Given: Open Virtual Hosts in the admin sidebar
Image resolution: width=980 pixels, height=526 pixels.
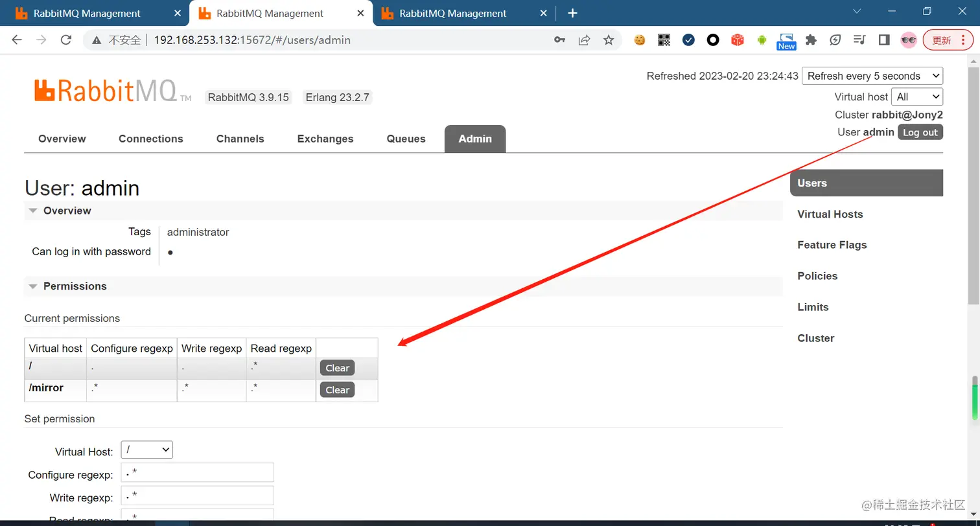Looking at the screenshot, I should 830,214.
